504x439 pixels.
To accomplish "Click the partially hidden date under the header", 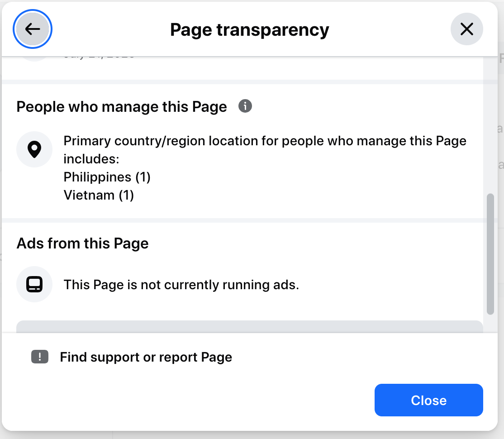I will pos(99,56).
